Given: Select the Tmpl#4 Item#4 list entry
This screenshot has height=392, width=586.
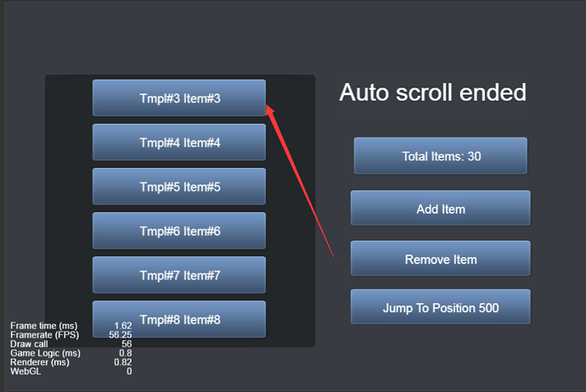Looking at the screenshot, I should (x=179, y=143).
